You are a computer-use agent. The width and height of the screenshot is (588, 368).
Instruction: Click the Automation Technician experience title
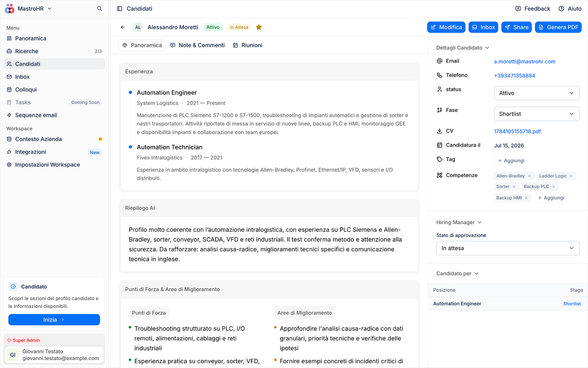pyautogui.click(x=170, y=147)
